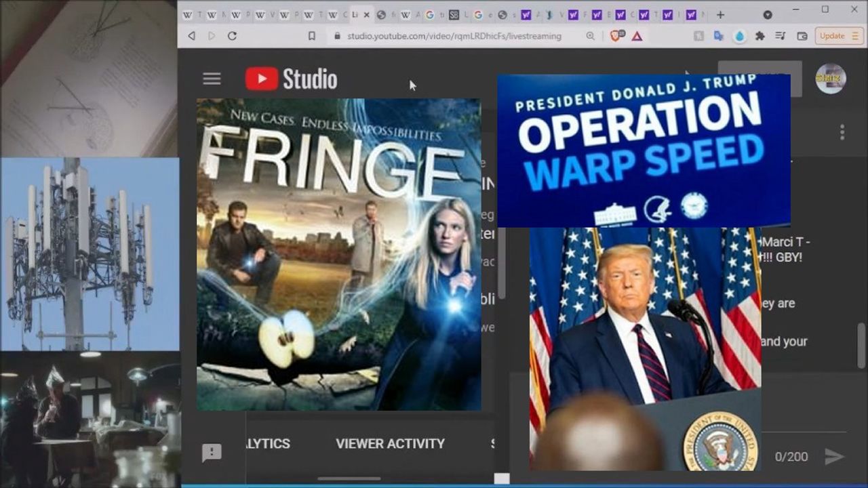
Task: Click the Update button in the browser
Action: [839, 36]
